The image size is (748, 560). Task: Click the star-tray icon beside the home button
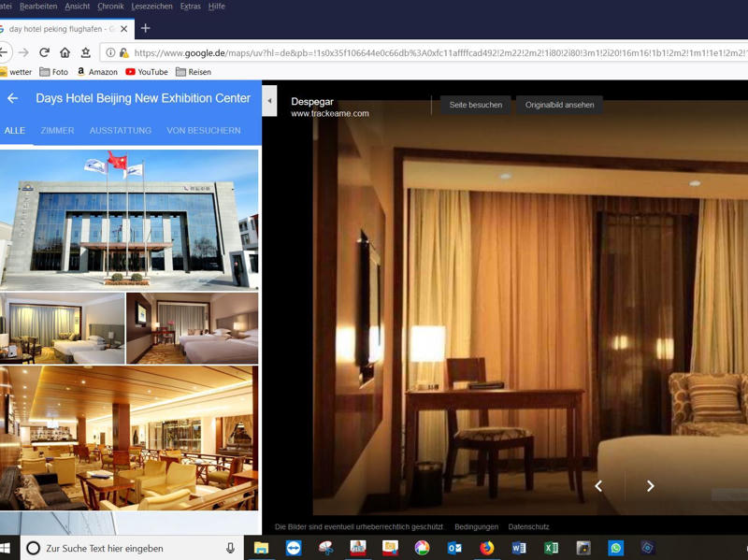85,52
